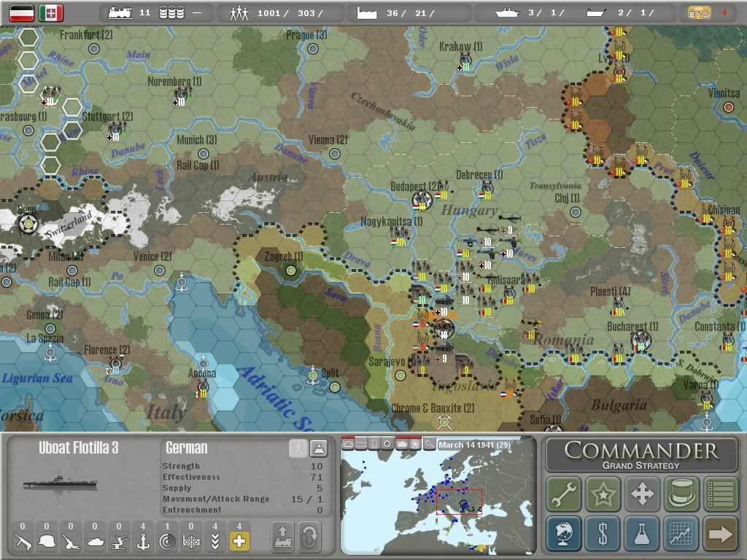Click the circular arrows upgrade button
The height and width of the screenshot is (560, 747).
pyautogui.click(x=309, y=537)
